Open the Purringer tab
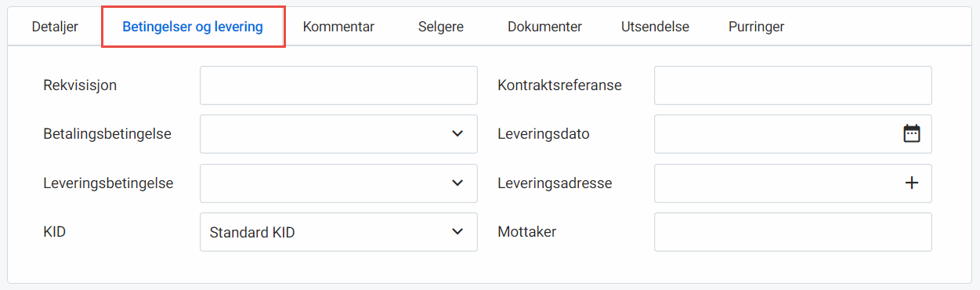980x290 pixels. [756, 27]
